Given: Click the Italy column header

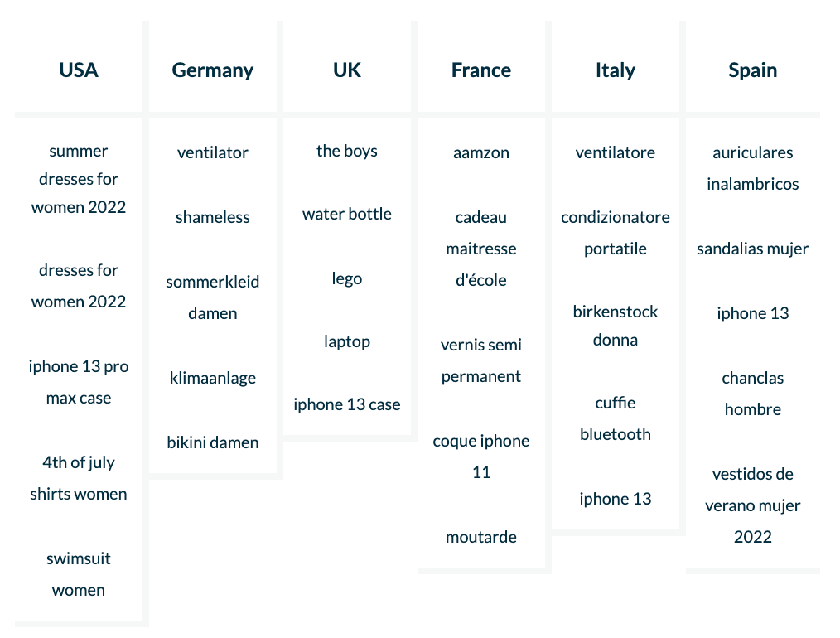Looking at the screenshot, I should pos(616,70).
